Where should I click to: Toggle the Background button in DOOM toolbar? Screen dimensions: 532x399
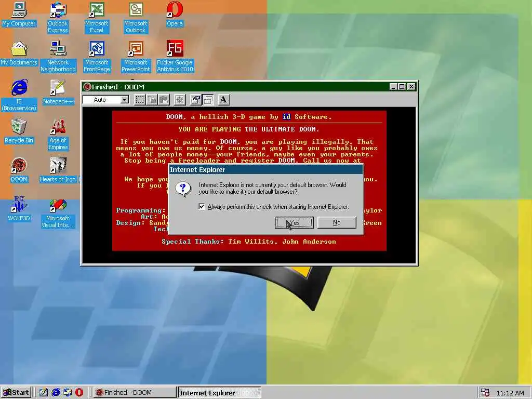click(208, 100)
